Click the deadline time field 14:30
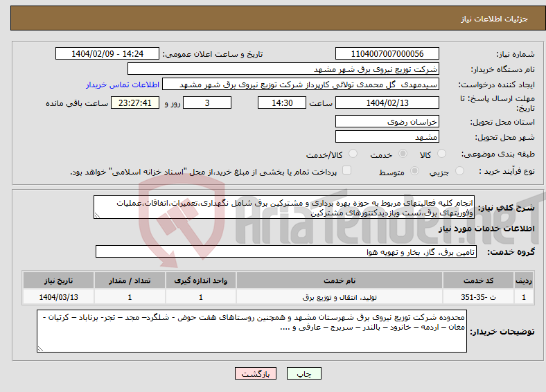 [x=282, y=103]
